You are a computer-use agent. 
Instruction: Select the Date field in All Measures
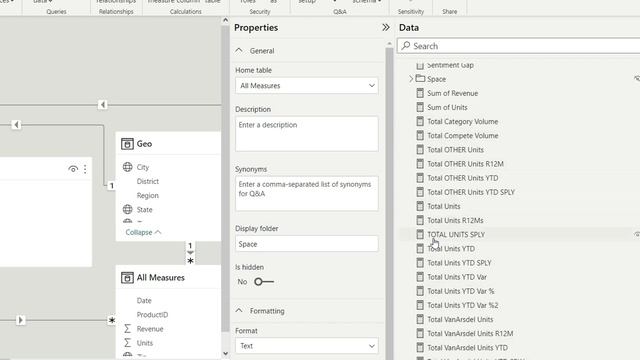click(144, 300)
